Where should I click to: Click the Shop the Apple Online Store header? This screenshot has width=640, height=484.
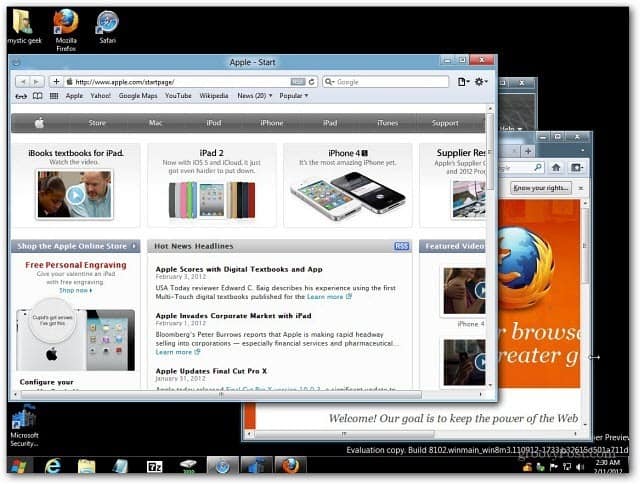point(76,246)
